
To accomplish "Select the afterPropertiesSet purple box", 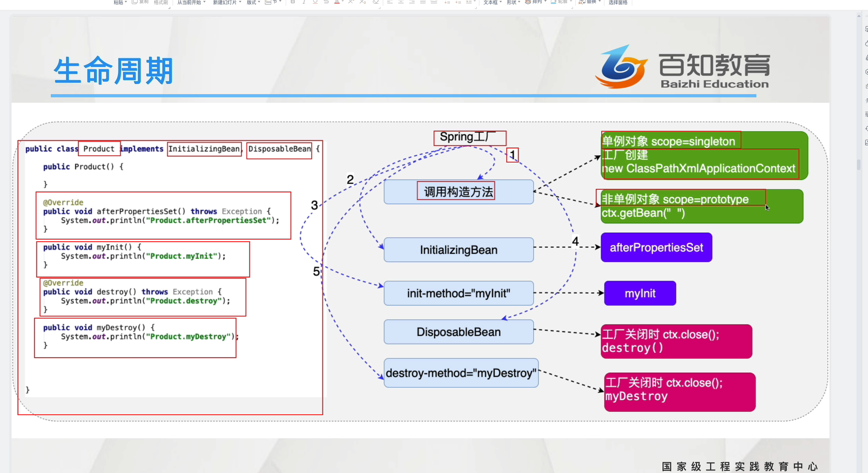I will pos(656,248).
